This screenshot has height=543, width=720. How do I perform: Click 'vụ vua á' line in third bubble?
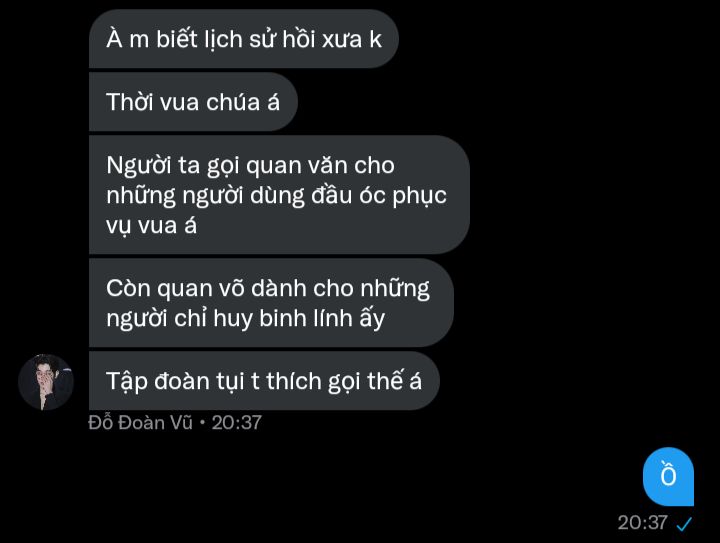click(x=152, y=226)
